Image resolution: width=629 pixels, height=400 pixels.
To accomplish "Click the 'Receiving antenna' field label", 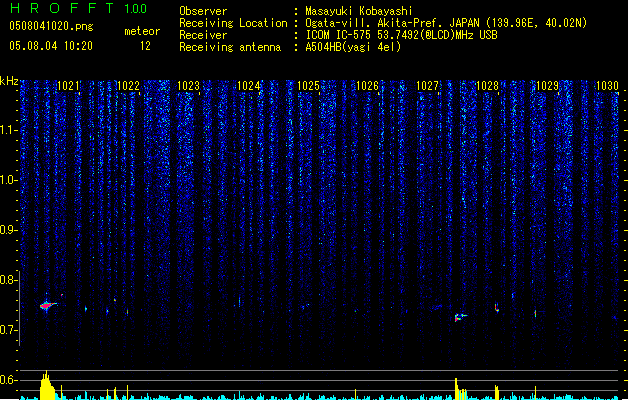I will 230,47.
